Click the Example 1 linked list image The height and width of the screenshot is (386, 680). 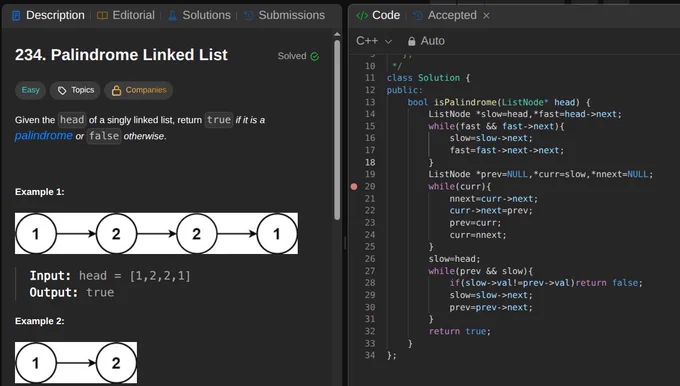point(156,233)
